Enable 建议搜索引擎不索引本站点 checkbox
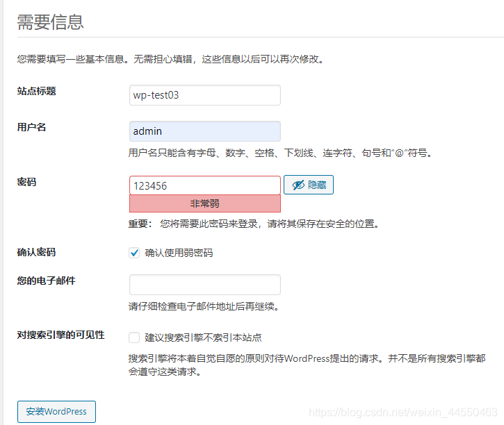The image size is (504, 425). click(134, 337)
